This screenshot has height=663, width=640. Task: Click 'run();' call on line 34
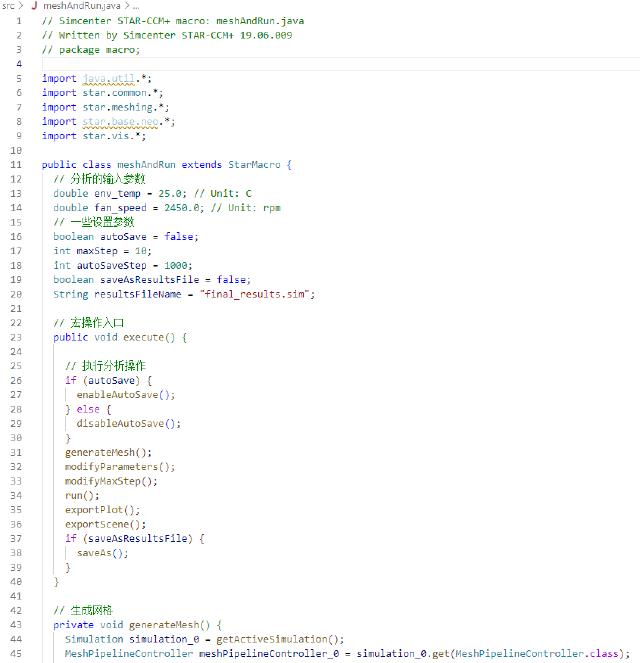click(82, 496)
